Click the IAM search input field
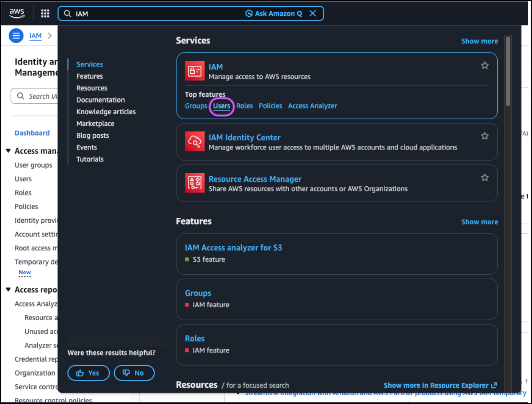This screenshot has width=532, height=404. [x=155, y=13]
